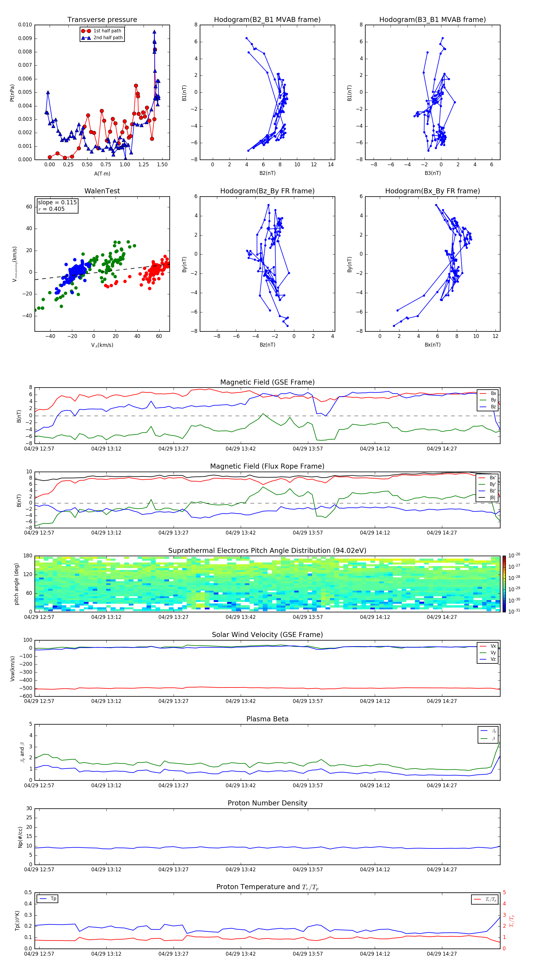Image resolution: width=535 pixels, height=980 pixels.
Task: Select the "By" entry in GSE legend
Action: (488, 400)
